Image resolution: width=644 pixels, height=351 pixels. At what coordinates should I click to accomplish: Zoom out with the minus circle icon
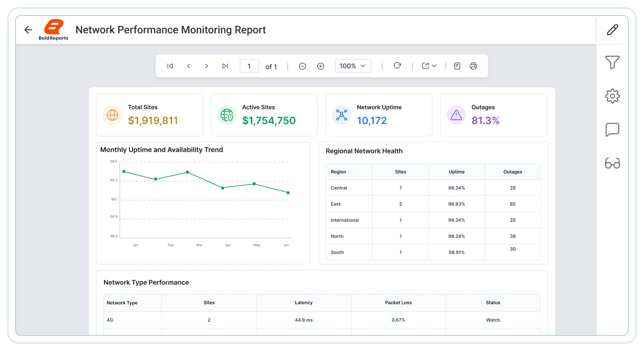coord(302,66)
